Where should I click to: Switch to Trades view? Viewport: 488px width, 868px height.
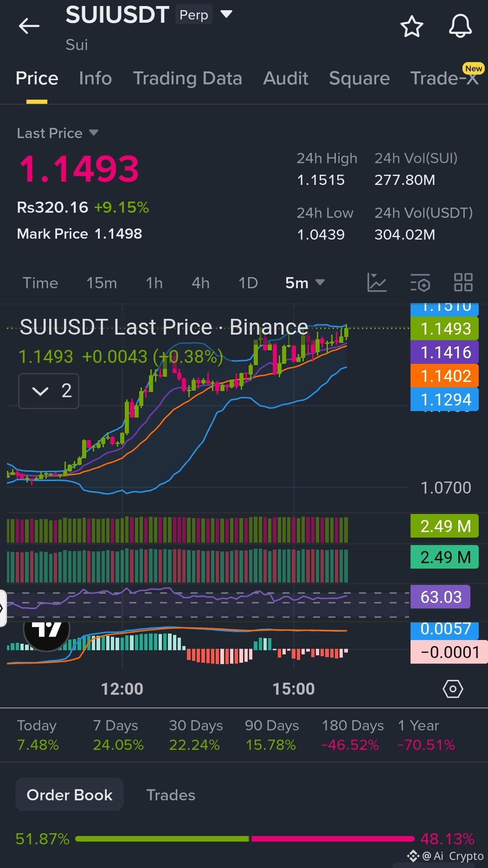click(x=171, y=795)
